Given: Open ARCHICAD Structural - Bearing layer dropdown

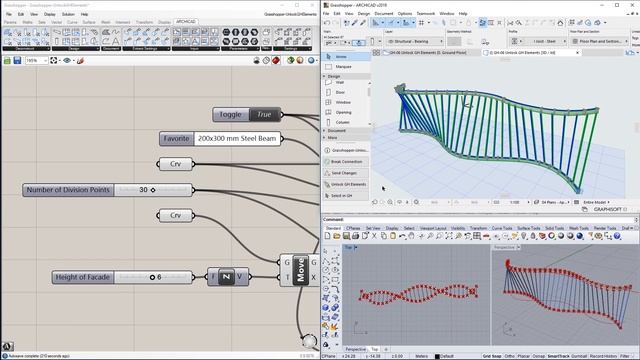Looking at the screenshot, I should click(x=415, y=41).
